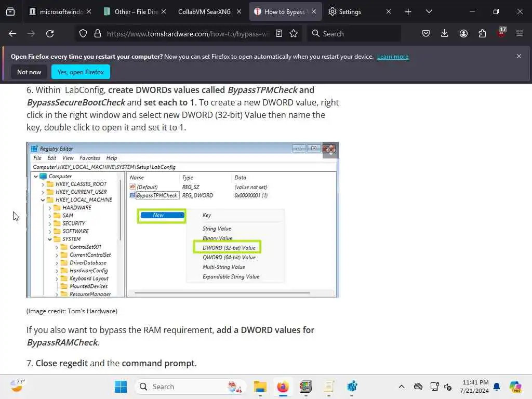The image size is (532, 399).
Task: Dismiss the Firefox startup notification bar
Action: click(x=519, y=56)
